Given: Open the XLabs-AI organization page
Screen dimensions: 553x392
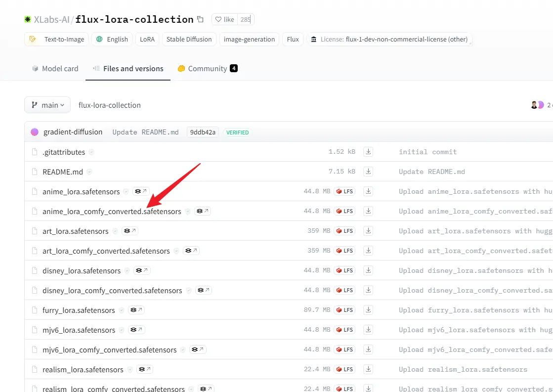Looking at the screenshot, I should (x=51, y=20).
